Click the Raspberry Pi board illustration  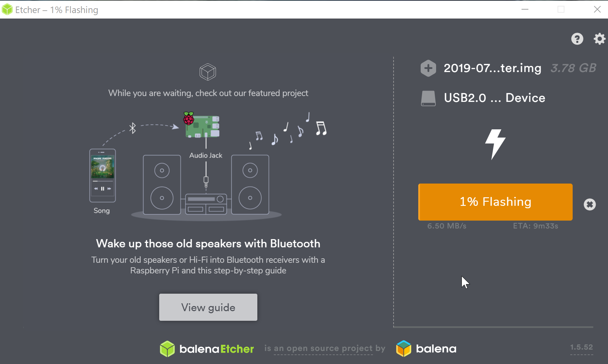point(202,125)
